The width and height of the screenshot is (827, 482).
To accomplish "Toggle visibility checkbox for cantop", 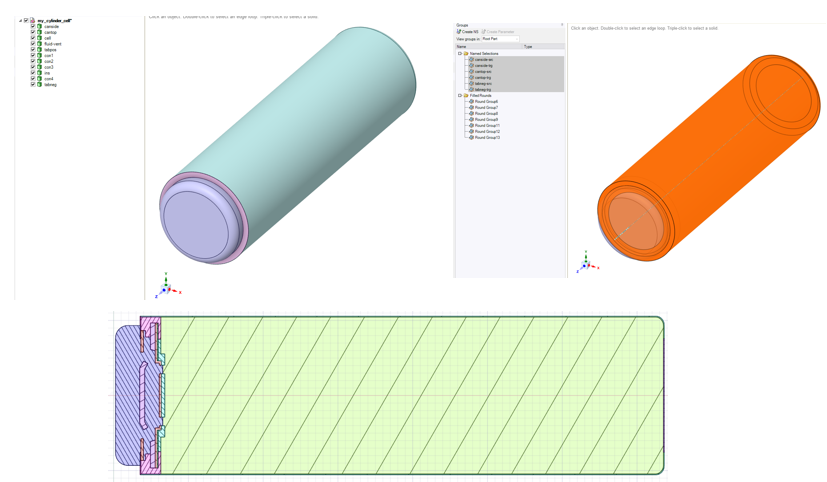I will tap(33, 32).
